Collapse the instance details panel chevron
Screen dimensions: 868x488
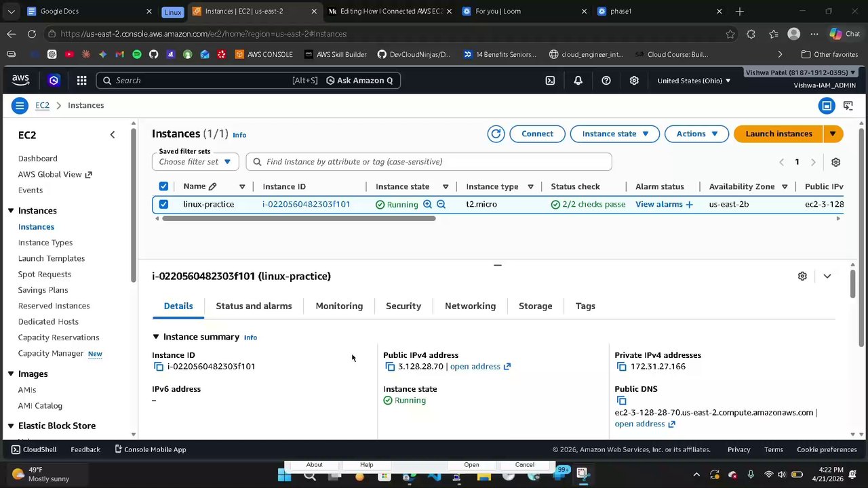pos(827,276)
